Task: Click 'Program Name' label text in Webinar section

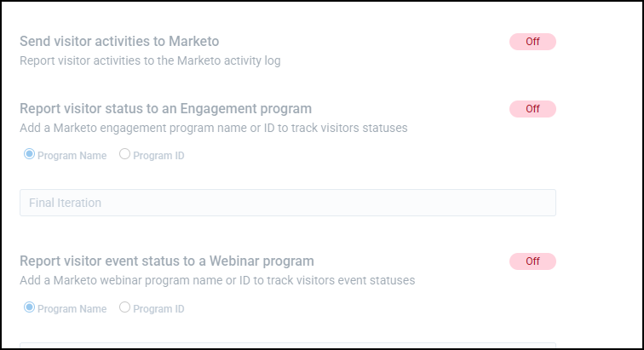Action: click(x=72, y=308)
